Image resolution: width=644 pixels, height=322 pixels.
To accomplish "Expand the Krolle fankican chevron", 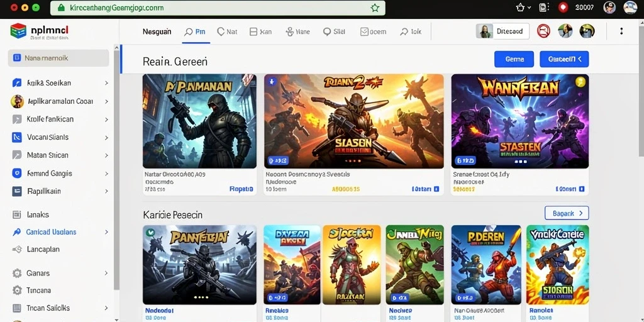I will pyautogui.click(x=106, y=119).
